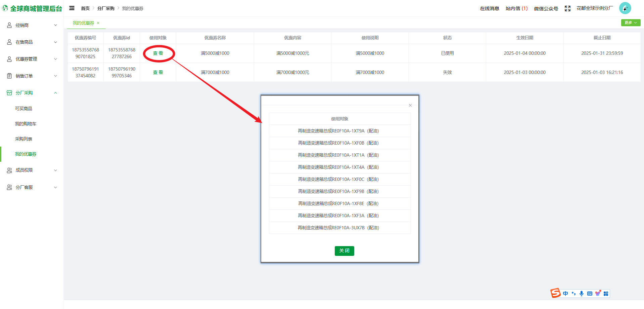
Task: Open 我的购物车 sidebar item
Action: (x=26, y=124)
